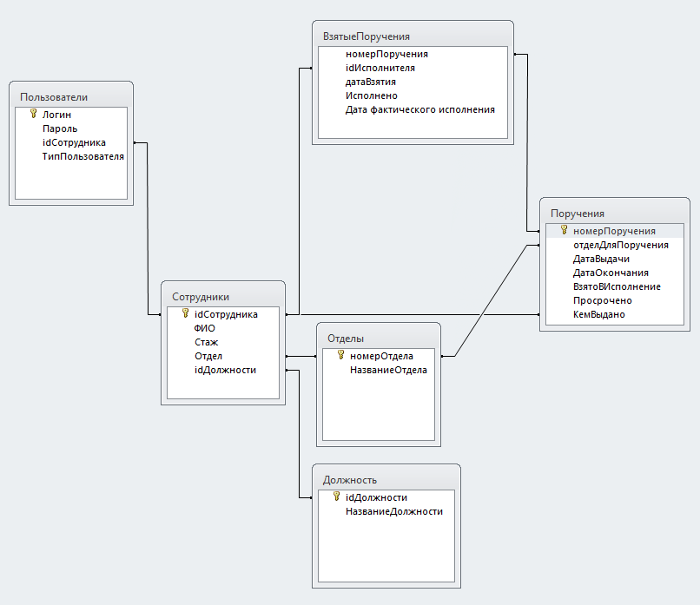
Task: Select the НазваниеОтдела field
Action: click(x=388, y=370)
